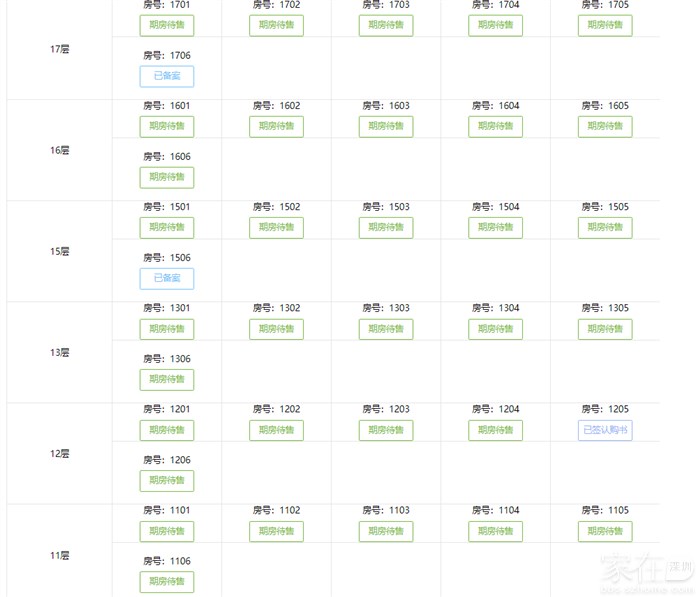Screen dimensions: 700x597
Task: Select 期房待售 for room 1201
Action: [166, 430]
